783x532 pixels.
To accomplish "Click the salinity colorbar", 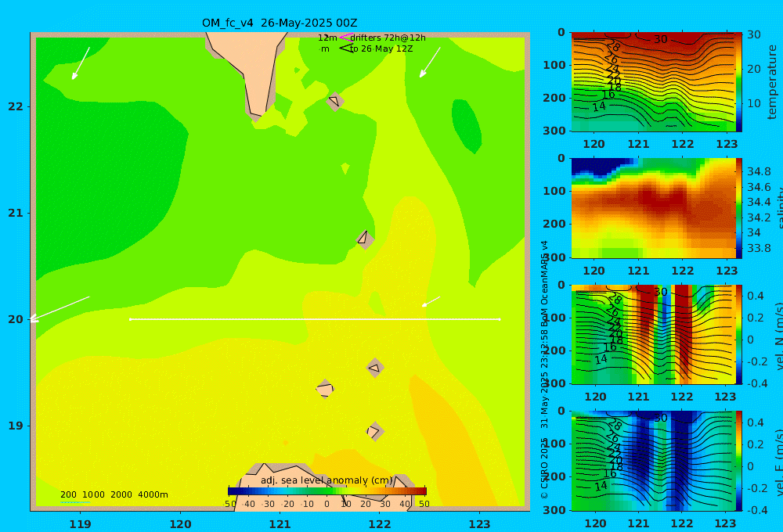I will [739, 208].
